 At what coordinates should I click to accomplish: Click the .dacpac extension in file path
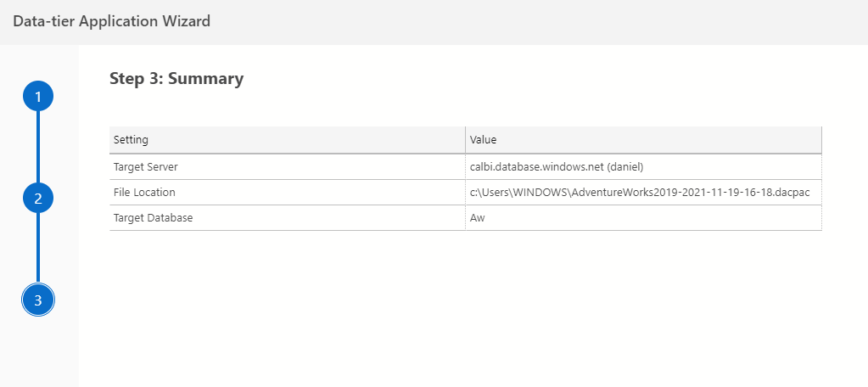pos(792,193)
